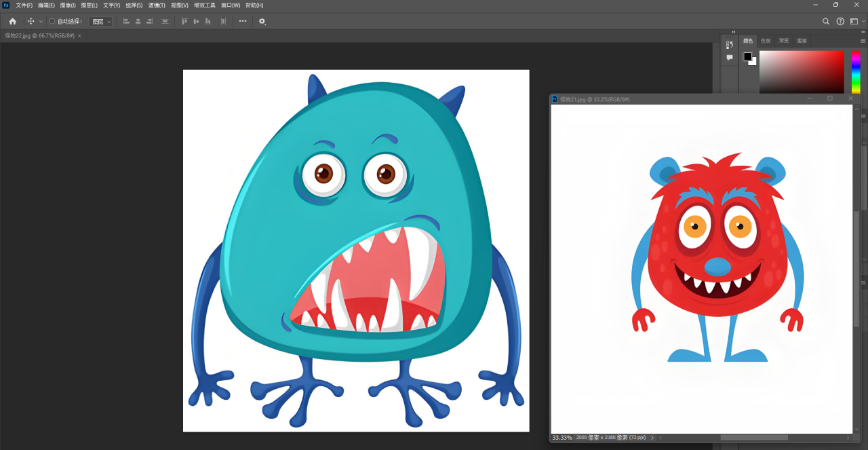Open the gear settings icon in options bar
Screen dimensions: 868x450
262,22
